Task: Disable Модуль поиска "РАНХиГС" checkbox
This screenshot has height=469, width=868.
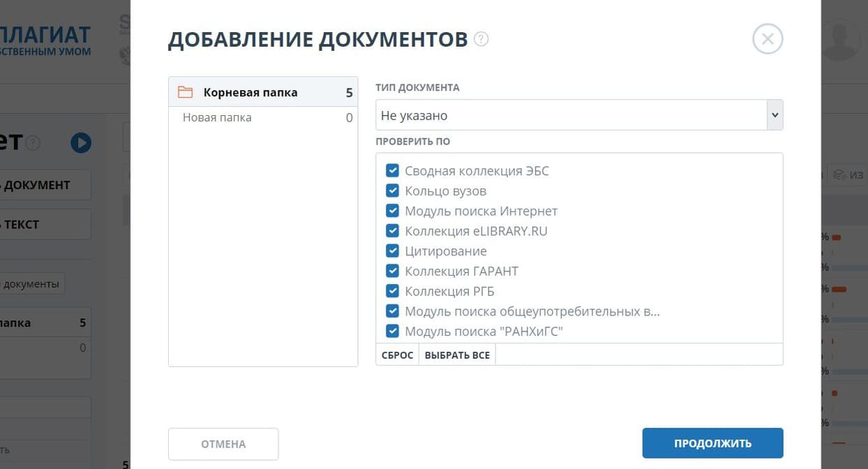Action: click(392, 332)
